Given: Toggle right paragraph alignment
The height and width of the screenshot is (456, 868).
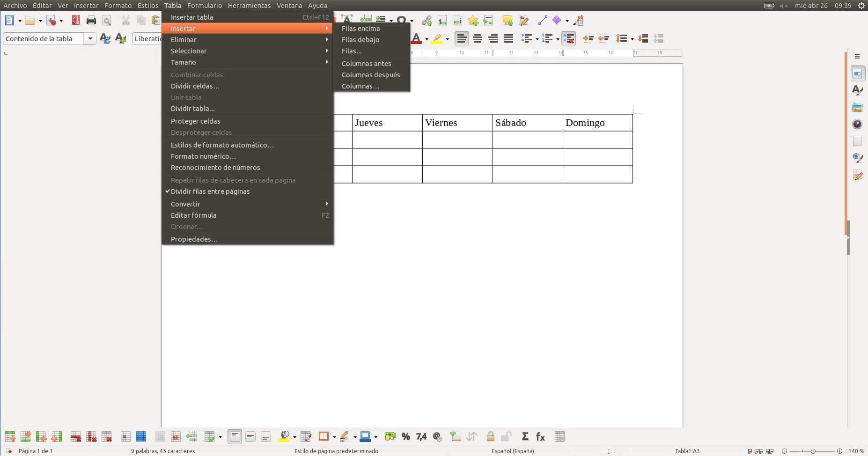Looking at the screenshot, I should point(493,38).
